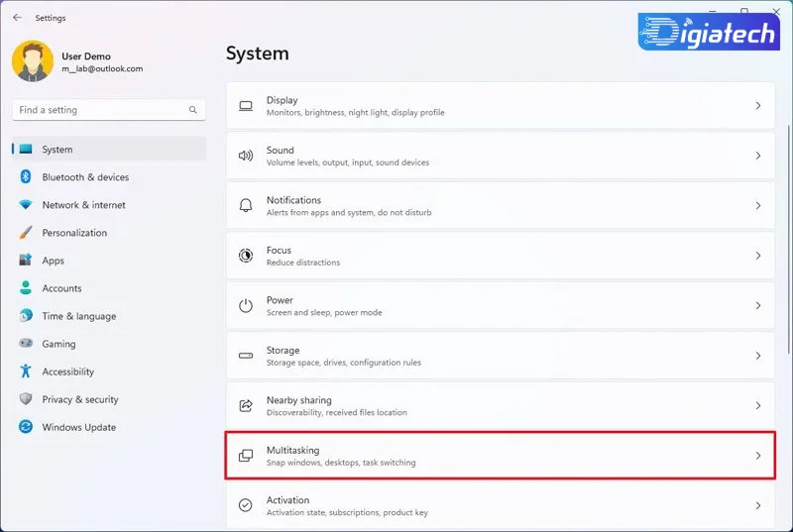Select the Gaming label

(58, 344)
